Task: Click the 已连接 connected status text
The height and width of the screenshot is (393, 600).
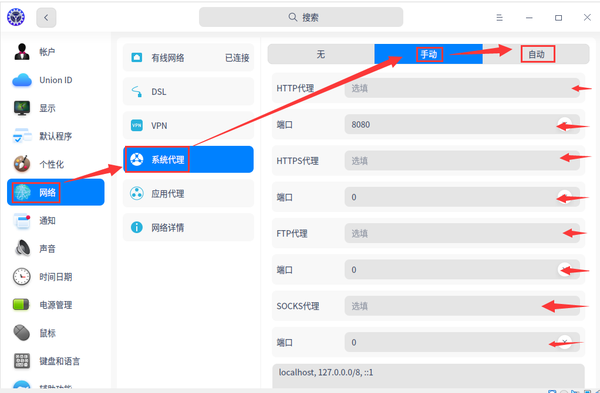Action: pyautogui.click(x=237, y=58)
